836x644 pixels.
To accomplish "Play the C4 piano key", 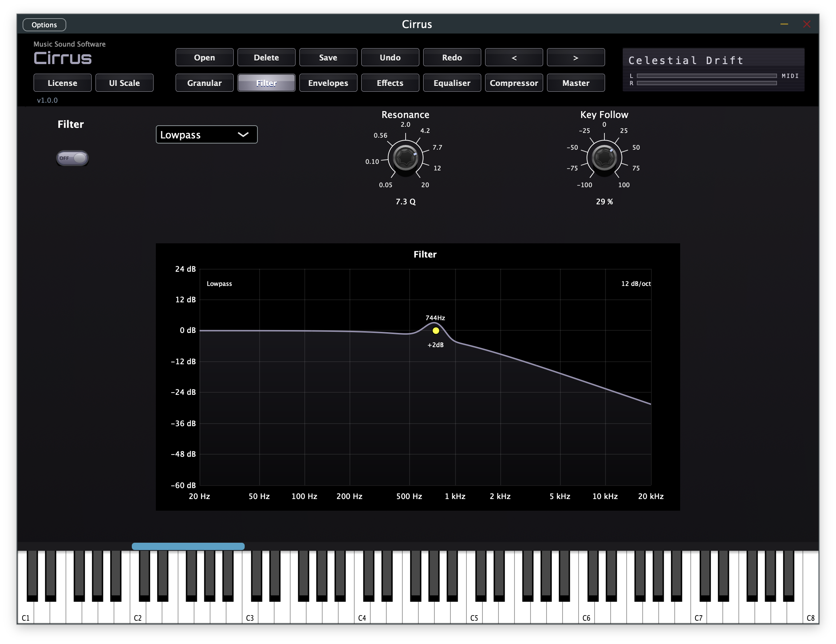I will (x=362, y=613).
